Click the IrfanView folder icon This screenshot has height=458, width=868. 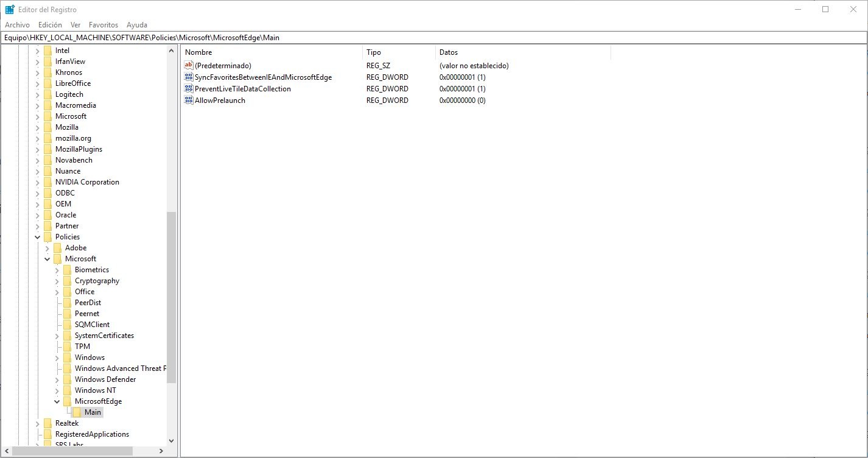tap(47, 62)
